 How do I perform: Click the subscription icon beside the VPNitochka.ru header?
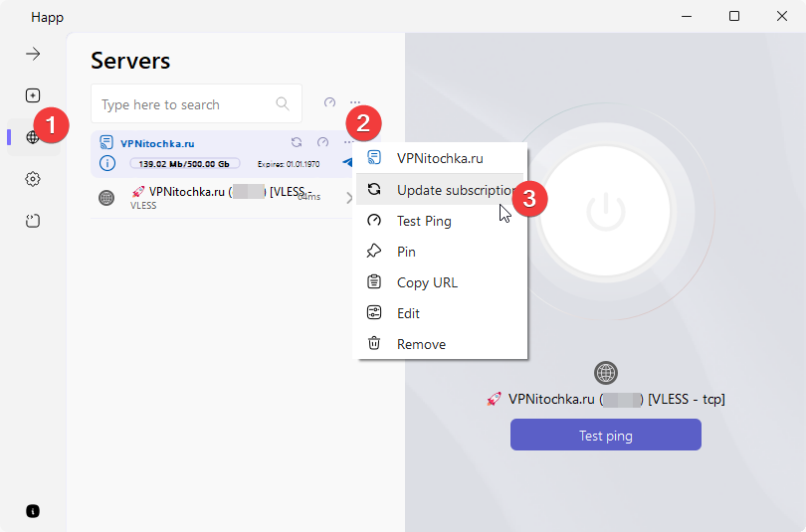click(106, 142)
